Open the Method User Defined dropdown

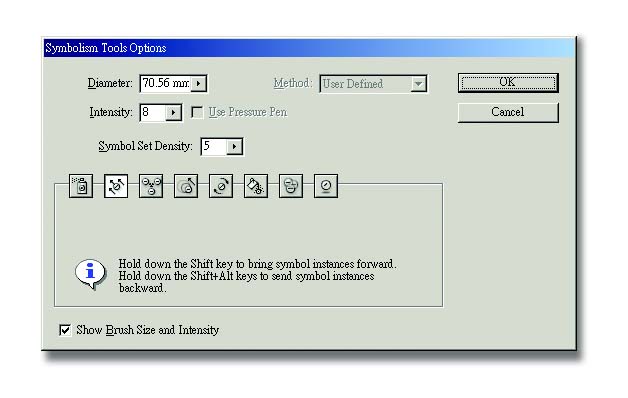pyautogui.click(x=373, y=84)
